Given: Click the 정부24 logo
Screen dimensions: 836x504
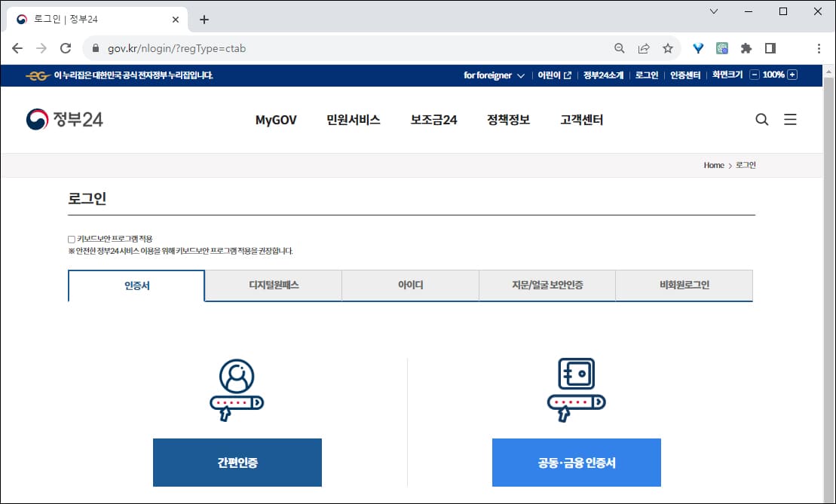Looking at the screenshot, I should pos(64,118).
